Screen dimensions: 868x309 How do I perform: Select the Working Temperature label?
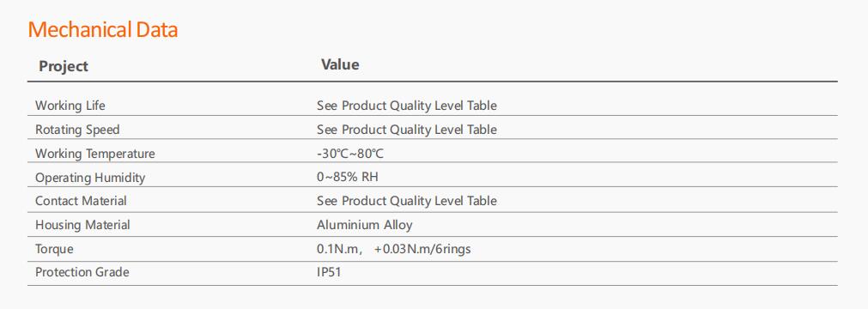tap(95, 154)
